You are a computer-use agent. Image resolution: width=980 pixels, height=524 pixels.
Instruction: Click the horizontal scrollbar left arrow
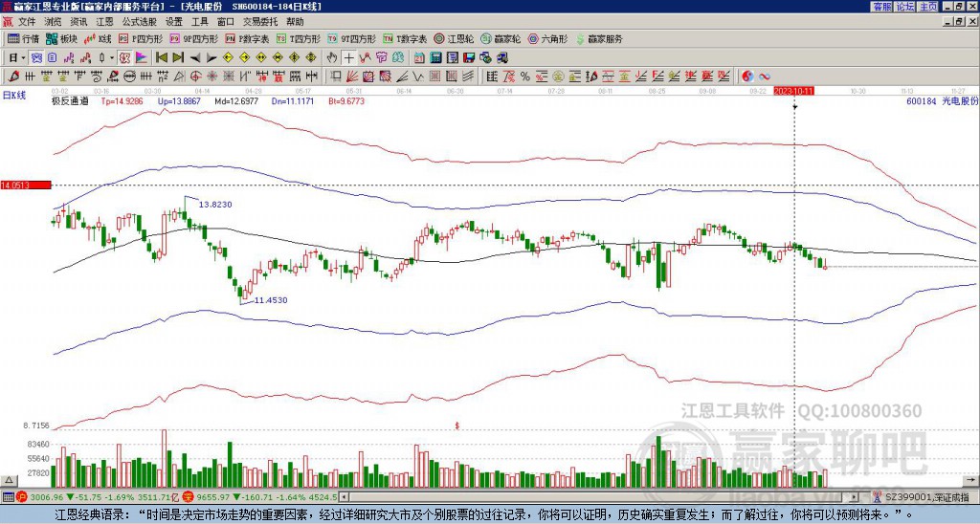click(x=344, y=497)
